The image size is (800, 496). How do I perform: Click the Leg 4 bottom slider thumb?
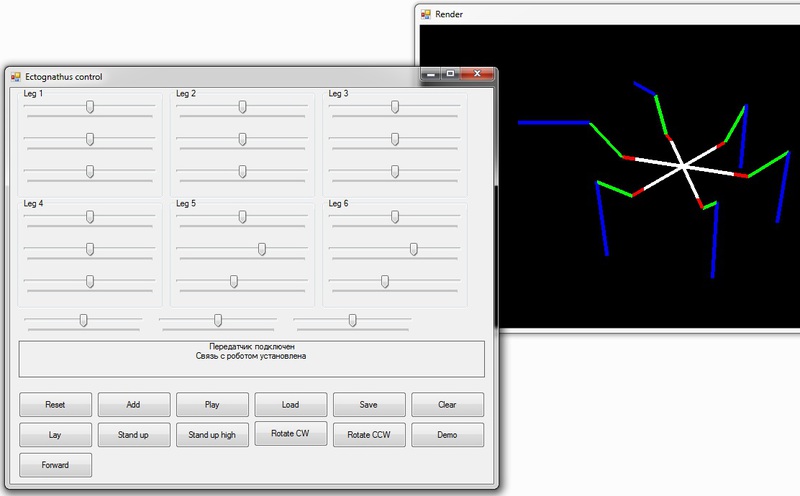(90, 282)
